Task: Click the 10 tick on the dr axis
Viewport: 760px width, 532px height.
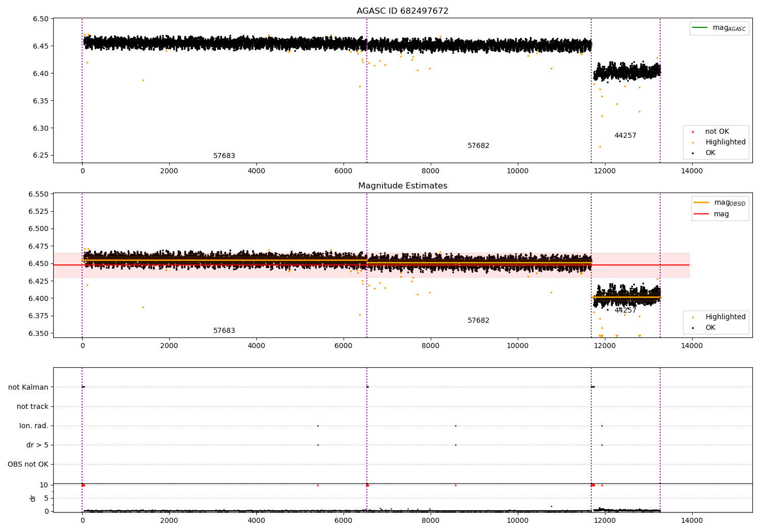Action: coord(44,485)
